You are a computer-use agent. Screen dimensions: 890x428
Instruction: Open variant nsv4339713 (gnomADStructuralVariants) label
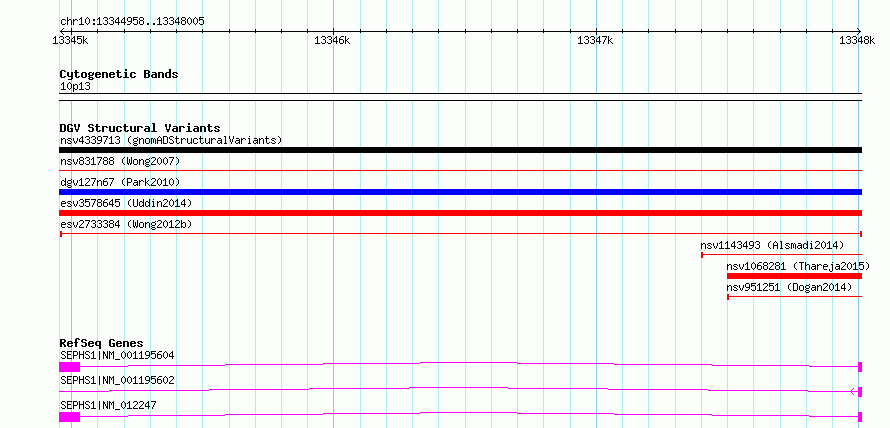click(x=171, y=140)
